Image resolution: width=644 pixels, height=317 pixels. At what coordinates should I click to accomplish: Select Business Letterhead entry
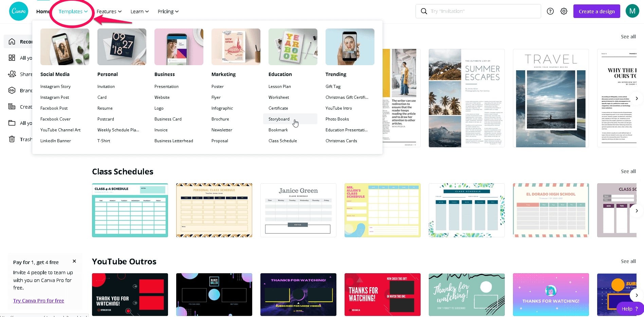click(174, 141)
